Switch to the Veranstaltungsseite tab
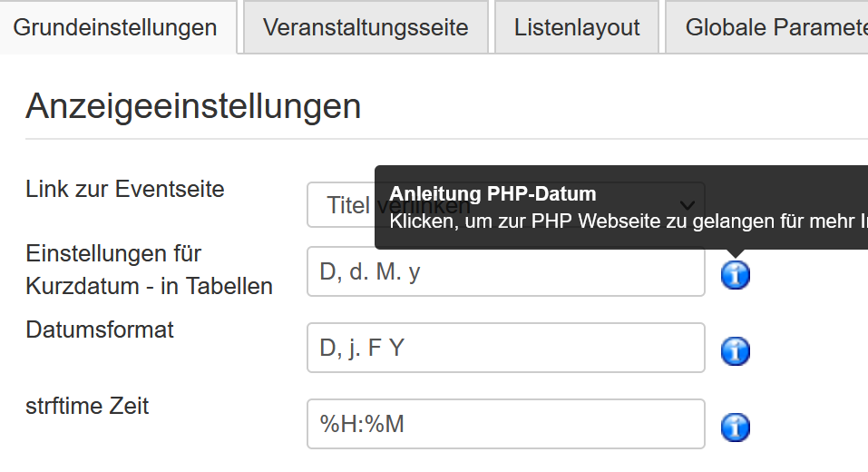The image size is (868, 472). 366,27
